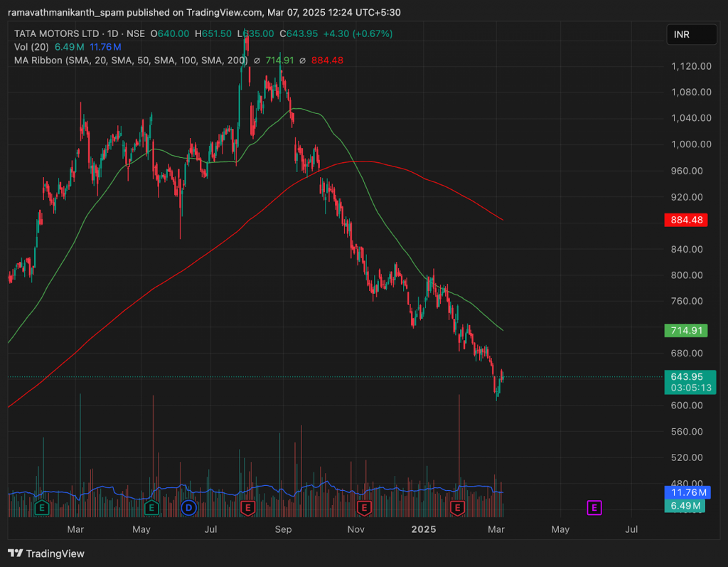Click the 643.95 current price label
The height and width of the screenshot is (567, 728).
click(x=685, y=376)
